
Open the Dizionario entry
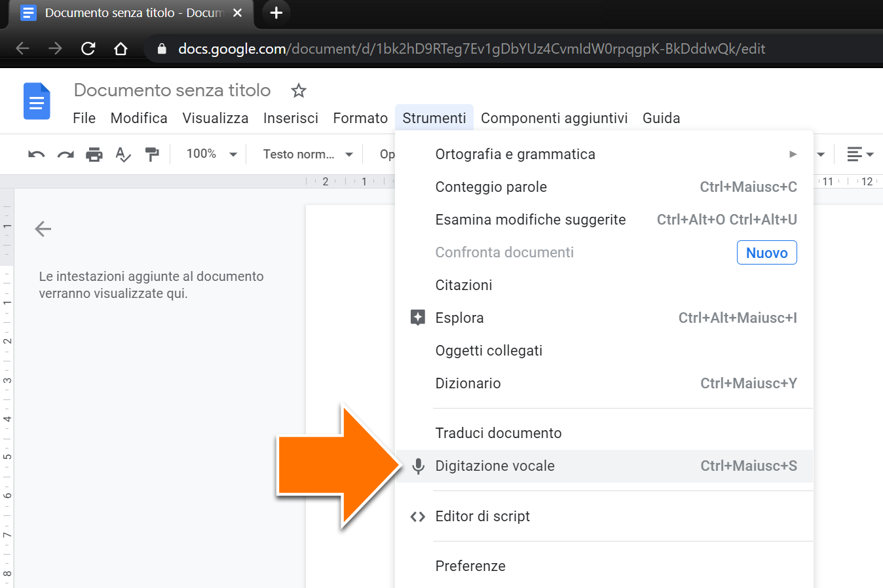tap(604, 383)
